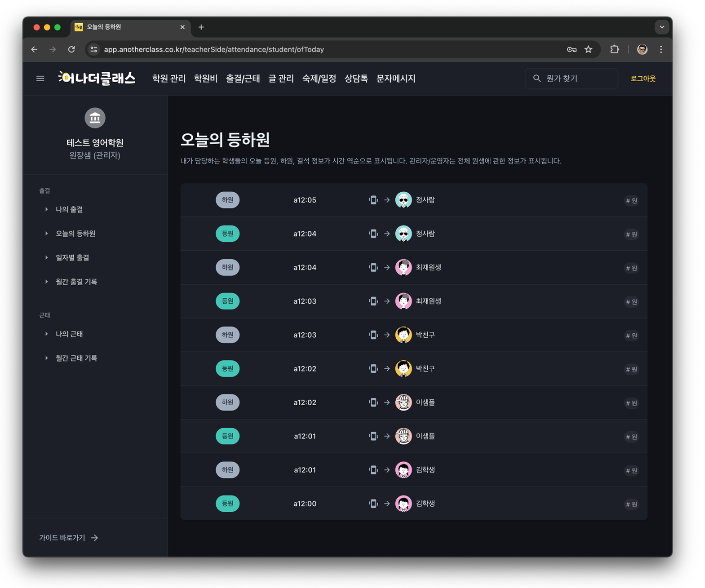This screenshot has width=705, height=588.
Task: Open 학원 관리 menu
Action: (169, 78)
